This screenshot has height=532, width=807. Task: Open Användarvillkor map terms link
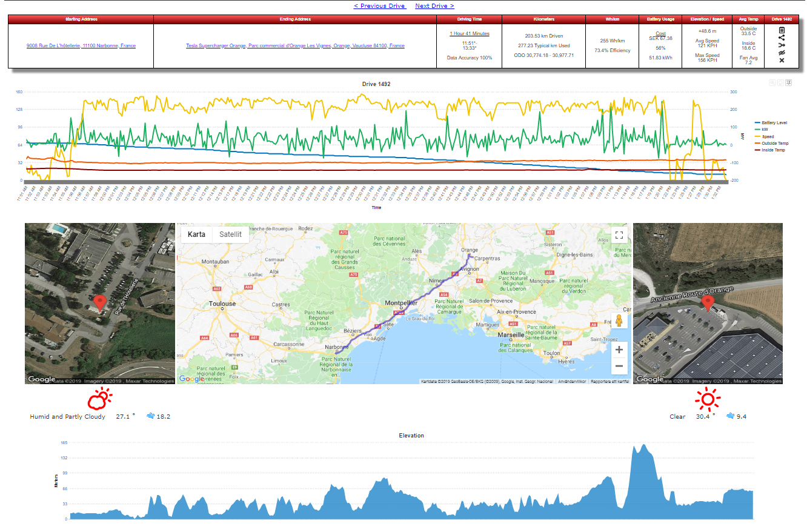point(571,381)
